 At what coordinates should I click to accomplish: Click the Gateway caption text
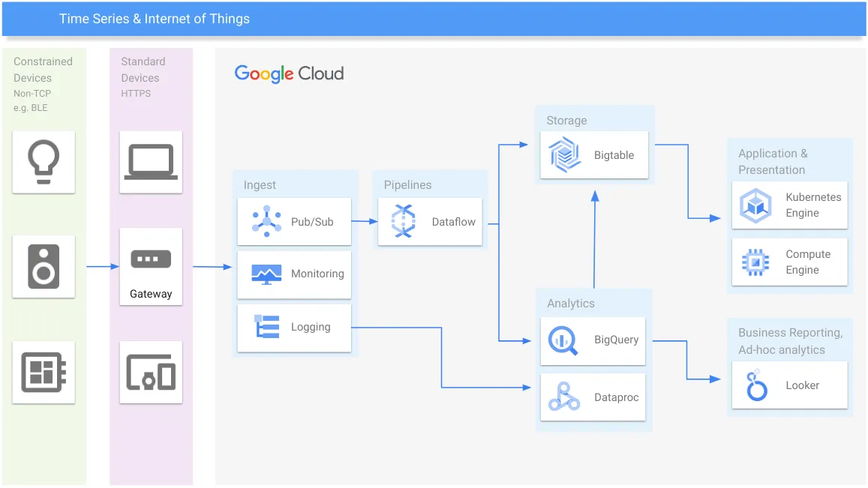click(x=151, y=294)
